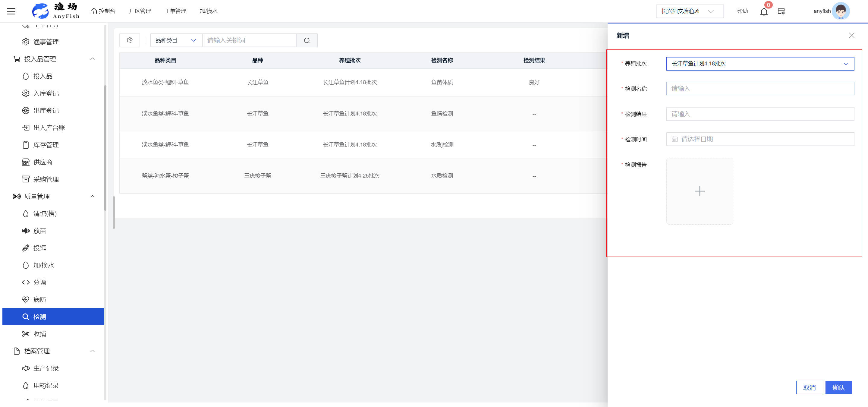Click the calendar icon in date field
Screen dimensions: 868x407
click(x=674, y=139)
